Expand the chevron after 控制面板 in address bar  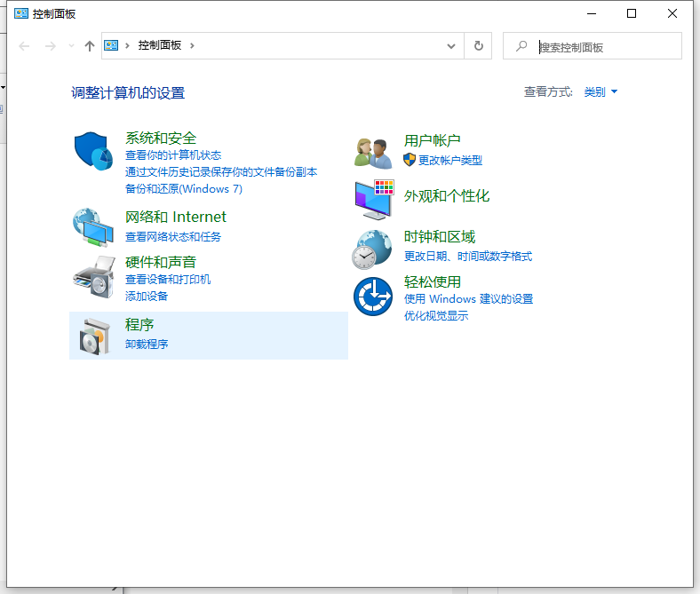coord(192,46)
